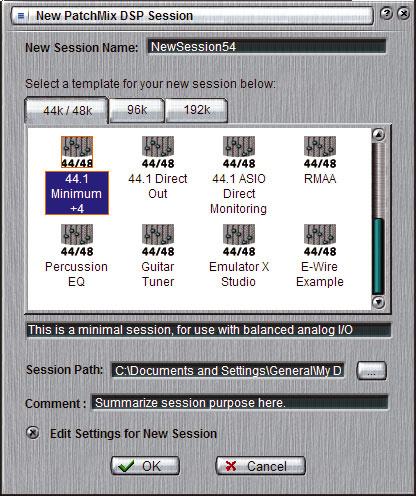The width and height of the screenshot is (416, 496).
Task: Select the RMAA template icon
Action: tap(320, 152)
